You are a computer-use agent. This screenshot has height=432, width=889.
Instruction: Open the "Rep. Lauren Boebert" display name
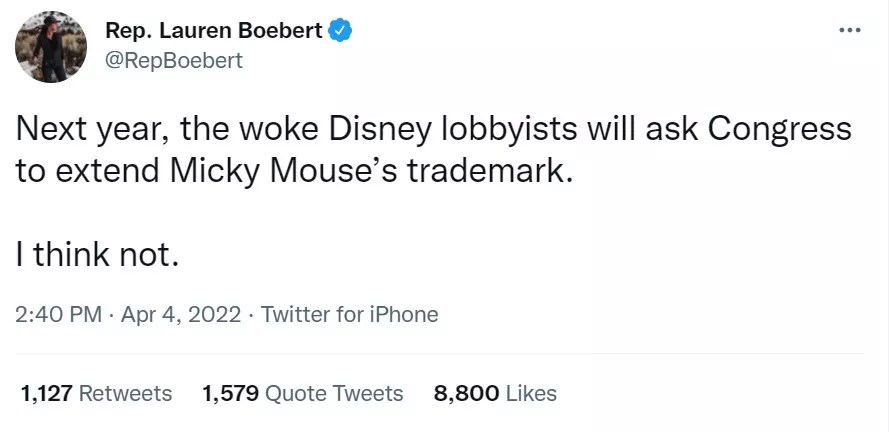pos(214,31)
